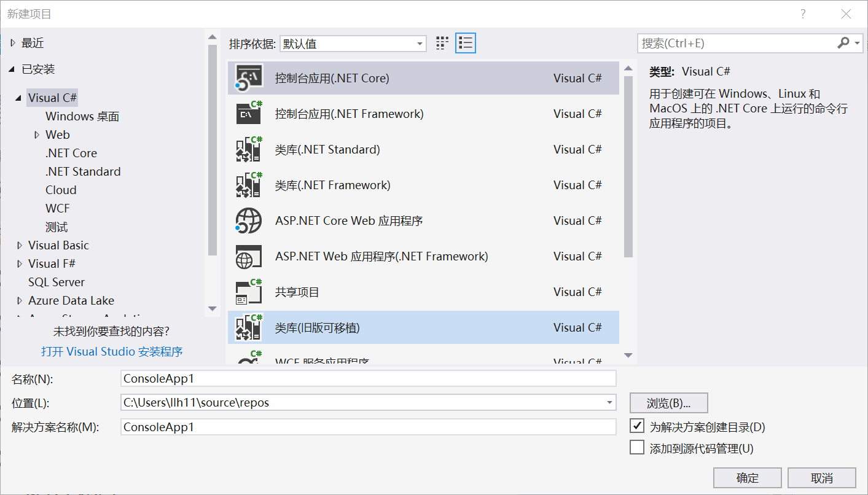Select the 类库(旧版可移植) template icon
868x495 pixels.
[x=249, y=327]
